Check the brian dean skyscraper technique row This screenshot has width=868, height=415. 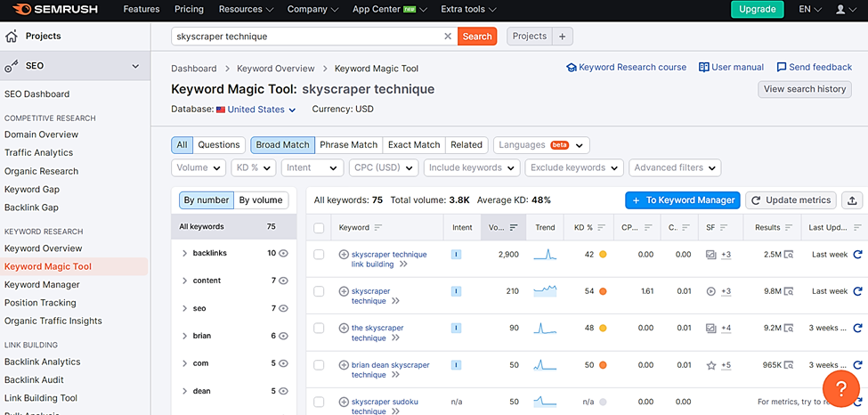(319, 364)
